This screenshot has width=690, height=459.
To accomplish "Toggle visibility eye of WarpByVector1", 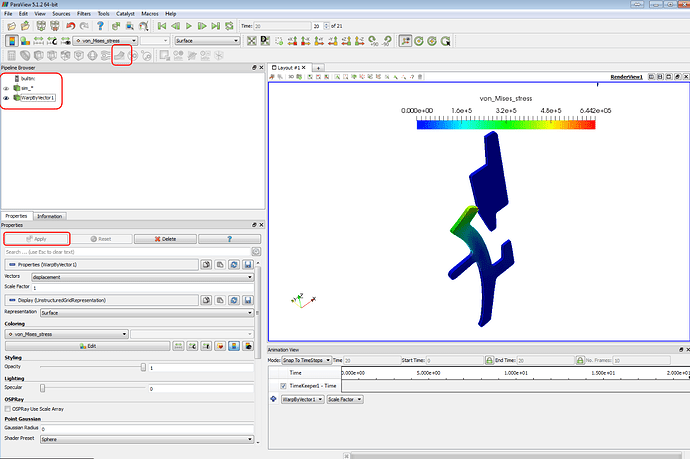I will click(x=6, y=99).
